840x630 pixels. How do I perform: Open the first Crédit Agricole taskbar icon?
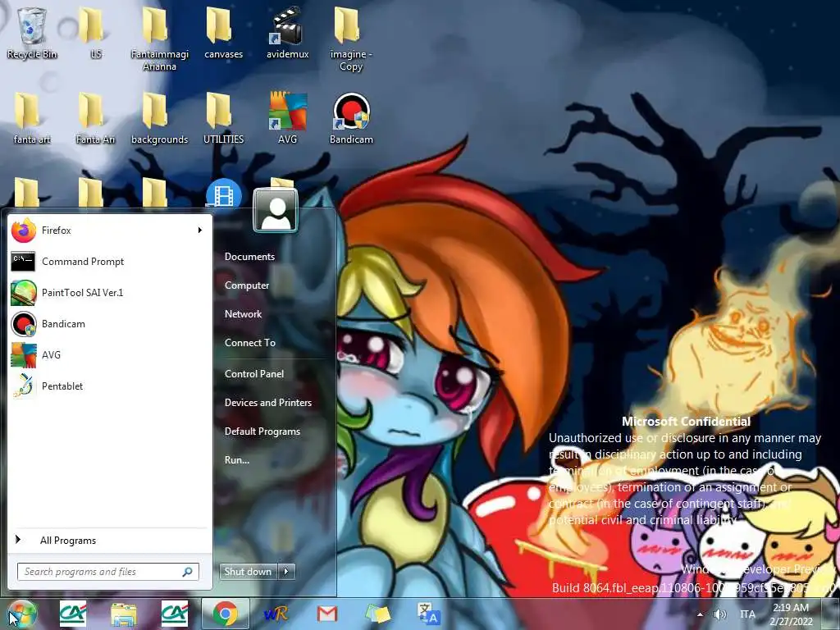[x=72, y=614]
